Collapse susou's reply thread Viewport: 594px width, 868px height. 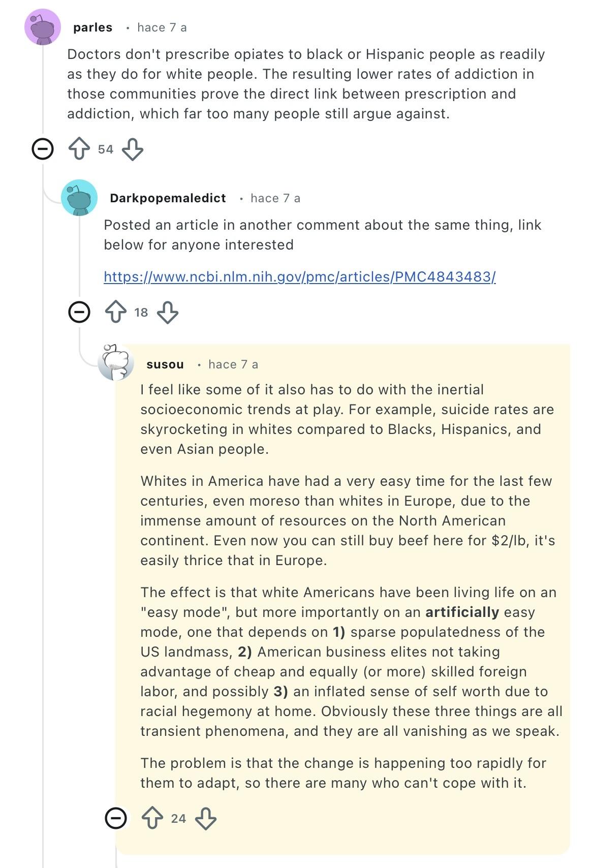point(116,818)
